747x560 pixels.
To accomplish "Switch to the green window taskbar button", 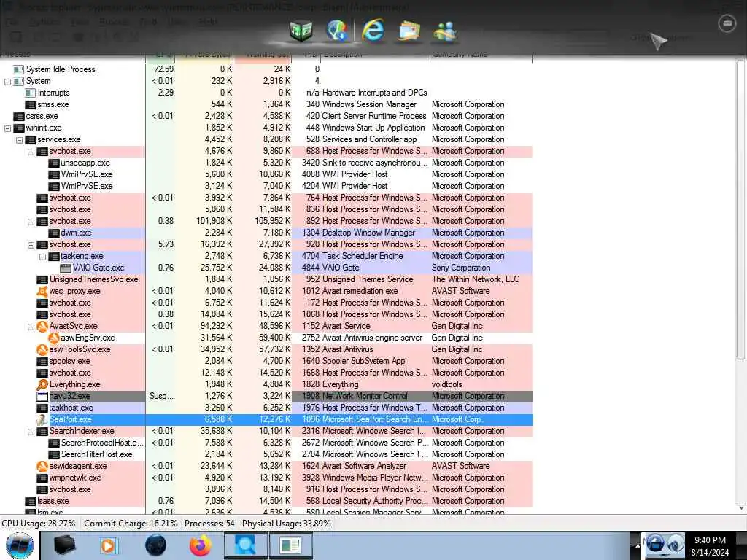I will [290, 545].
